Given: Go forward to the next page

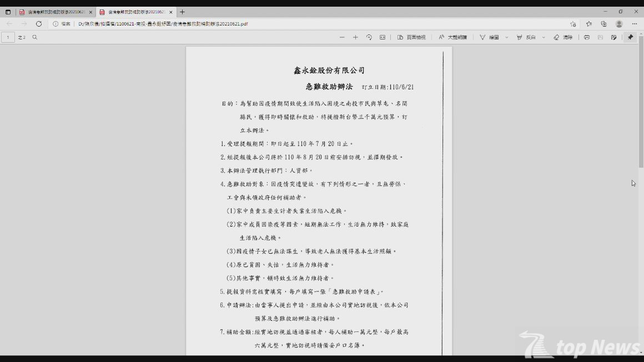Looking at the screenshot, I should point(24,24).
